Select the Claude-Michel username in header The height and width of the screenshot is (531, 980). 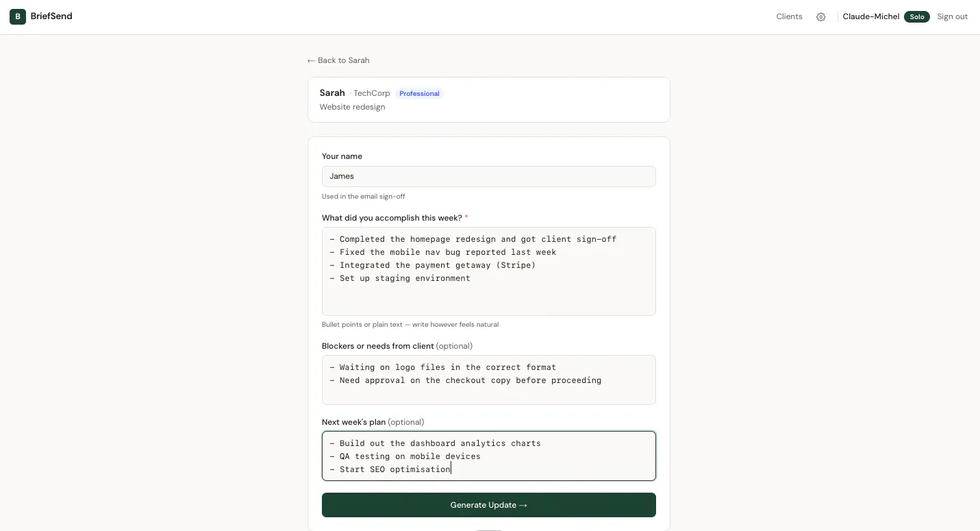point(871,16)
